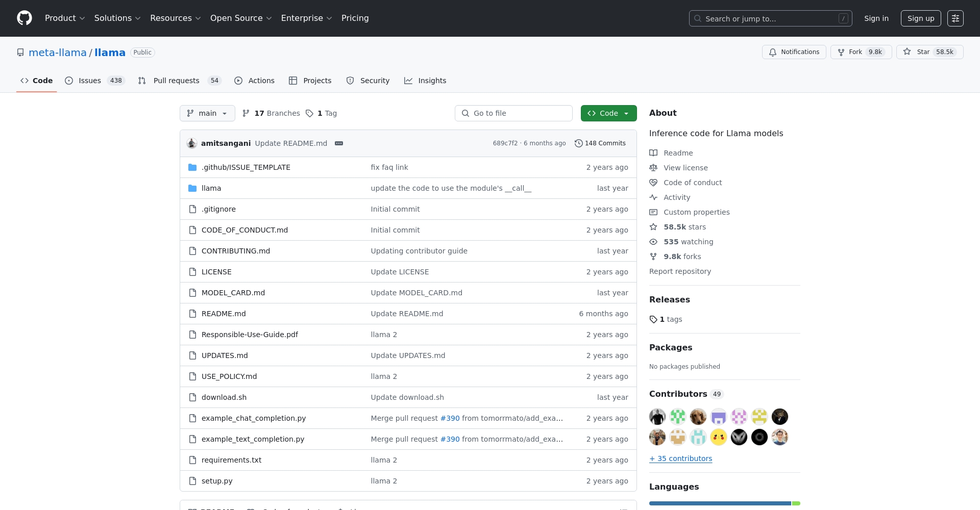Expand the Solutions menu

point(117,18)
